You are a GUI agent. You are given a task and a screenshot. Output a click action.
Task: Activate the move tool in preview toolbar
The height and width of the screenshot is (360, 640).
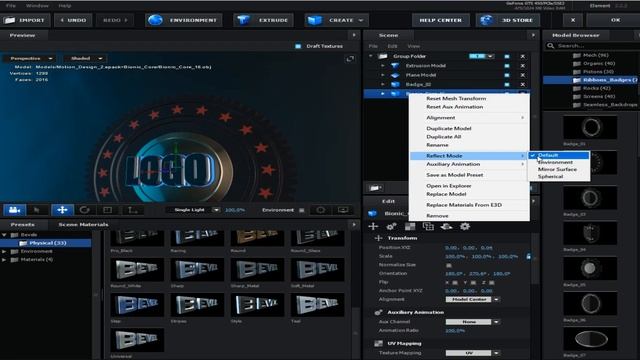62,210
